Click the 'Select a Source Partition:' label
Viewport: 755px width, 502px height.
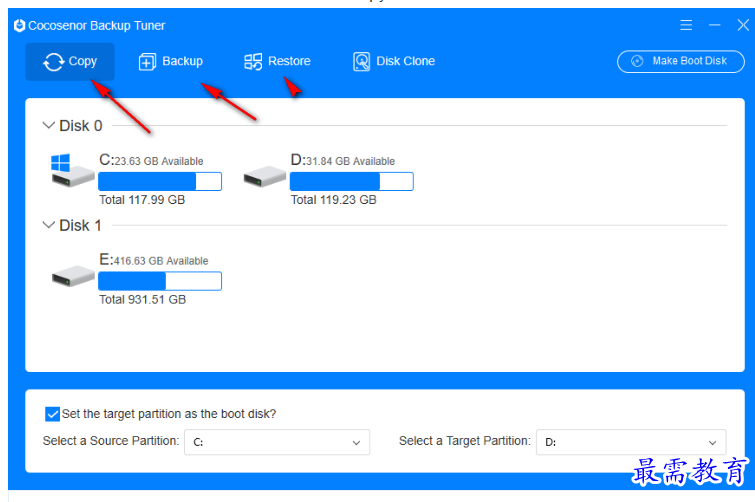pyautogui.click(x=111, y=441)
